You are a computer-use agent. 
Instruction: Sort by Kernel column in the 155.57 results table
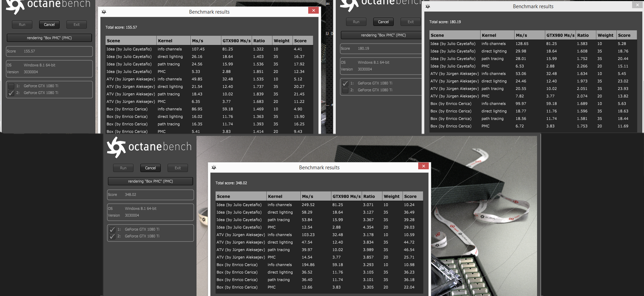pyautogui.click(x=174, y=41)
